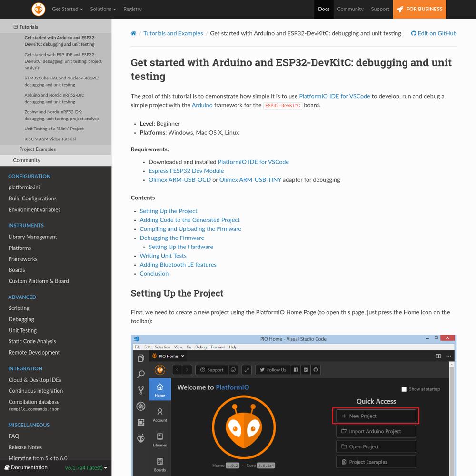Open the Olimex ARM-USB-TINY link

[250, 180]
